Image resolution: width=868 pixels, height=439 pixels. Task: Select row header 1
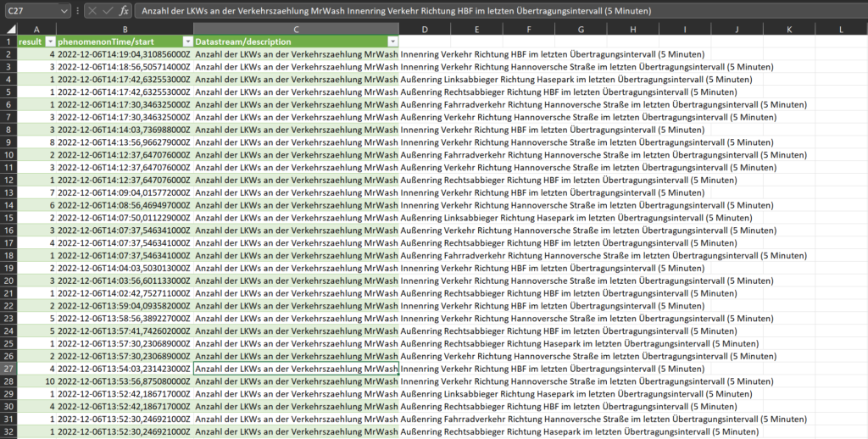[x=8, y=42]
